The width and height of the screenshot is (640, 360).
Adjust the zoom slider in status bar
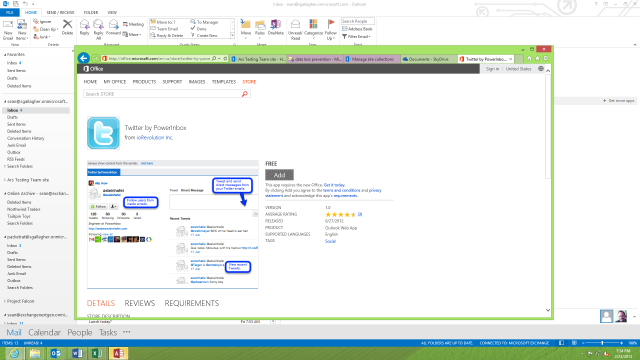click(602, 343)
